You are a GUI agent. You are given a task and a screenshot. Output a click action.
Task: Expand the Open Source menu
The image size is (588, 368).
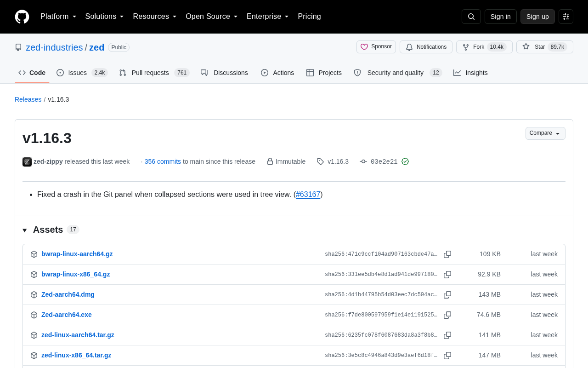coord(212,17)
